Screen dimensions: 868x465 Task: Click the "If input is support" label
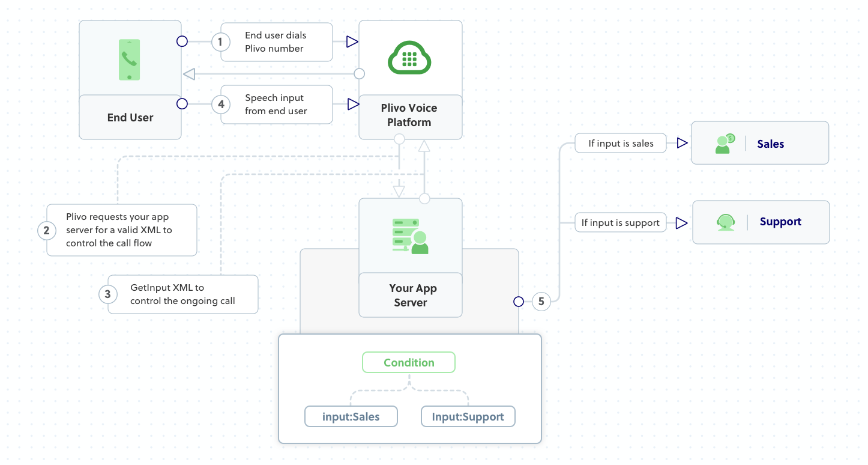pos(621,222)
